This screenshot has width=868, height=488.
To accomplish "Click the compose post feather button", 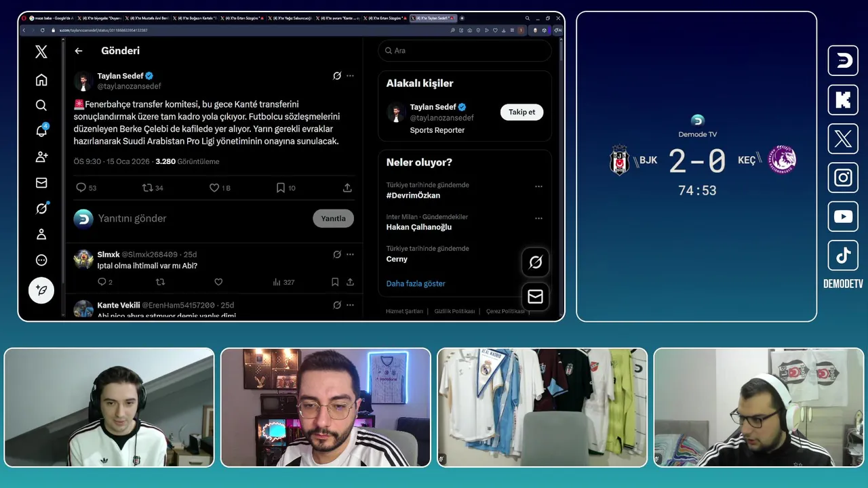I will pos(41,290).
